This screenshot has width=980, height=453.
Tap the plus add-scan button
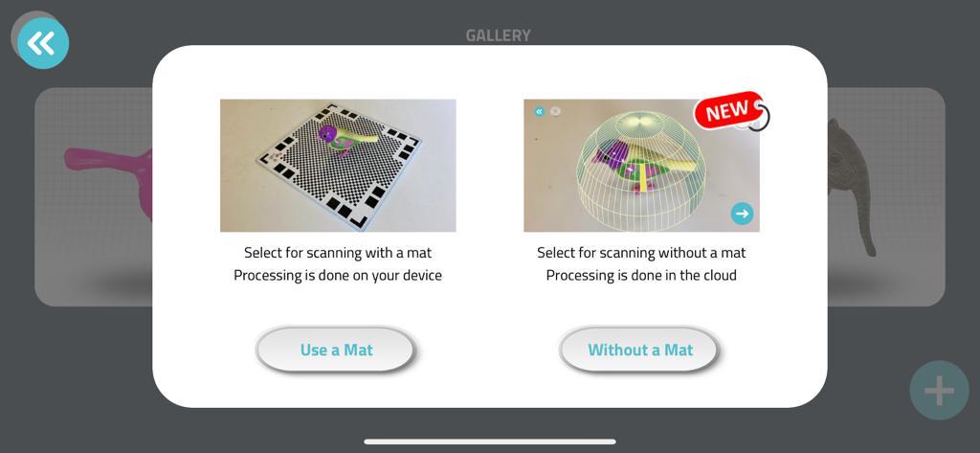tap(939, 391)
